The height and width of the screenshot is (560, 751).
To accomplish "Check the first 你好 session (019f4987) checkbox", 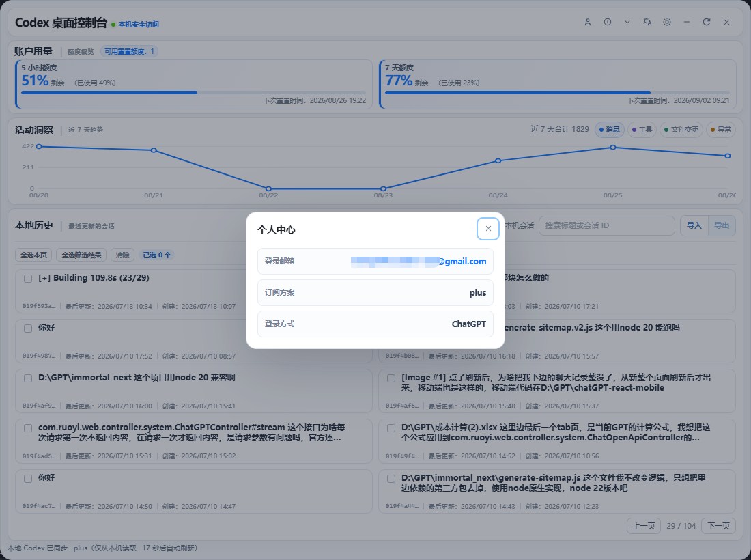I will [28, 328].
